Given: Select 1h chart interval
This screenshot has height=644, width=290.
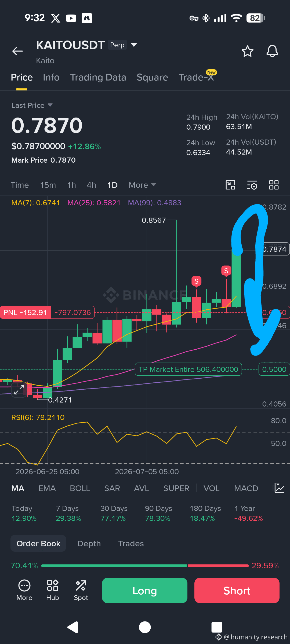Looking at the screenshot, I should tap(71, 185).
